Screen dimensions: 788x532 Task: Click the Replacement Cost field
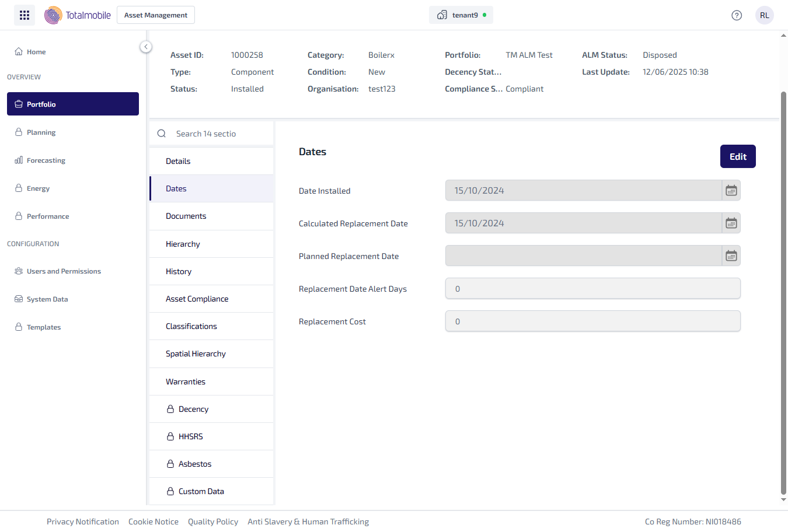tap(592, 321)
